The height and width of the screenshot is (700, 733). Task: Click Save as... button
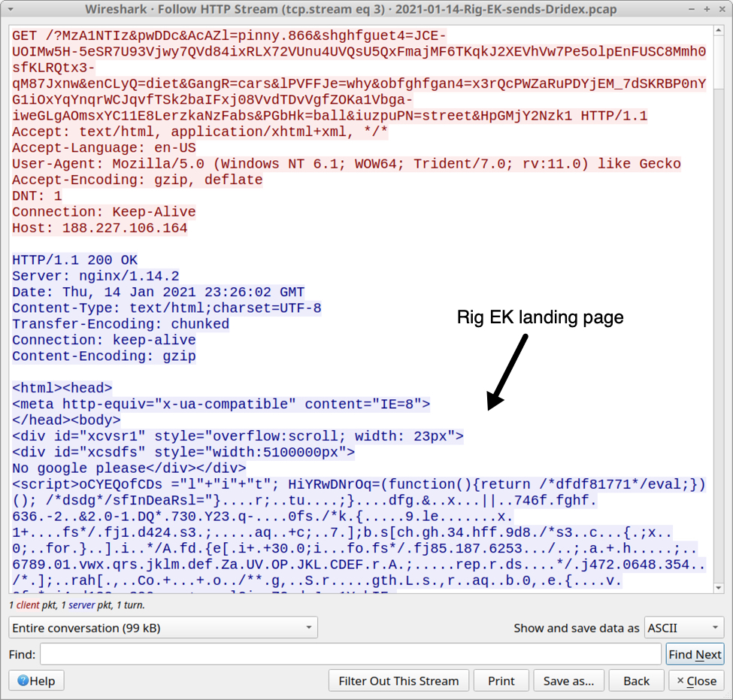[568, 681]
